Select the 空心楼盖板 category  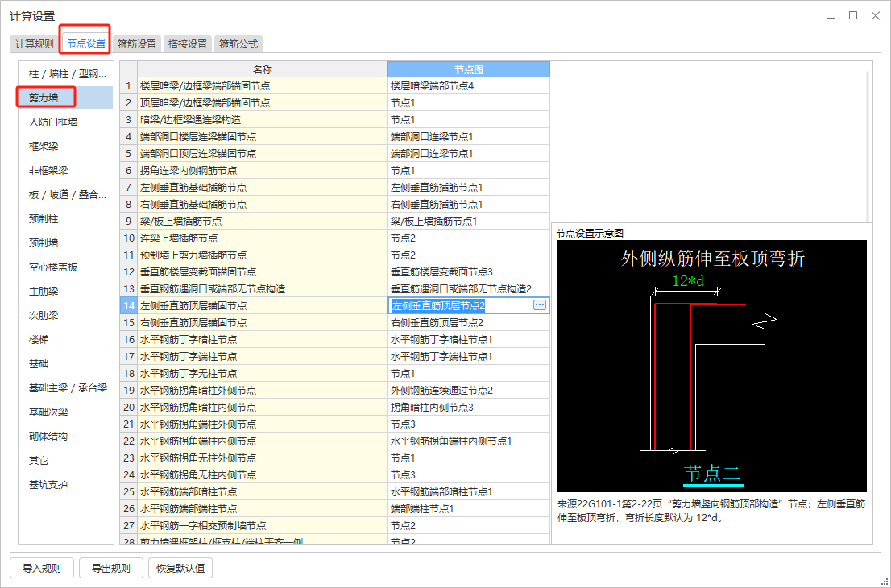(66, 267)
